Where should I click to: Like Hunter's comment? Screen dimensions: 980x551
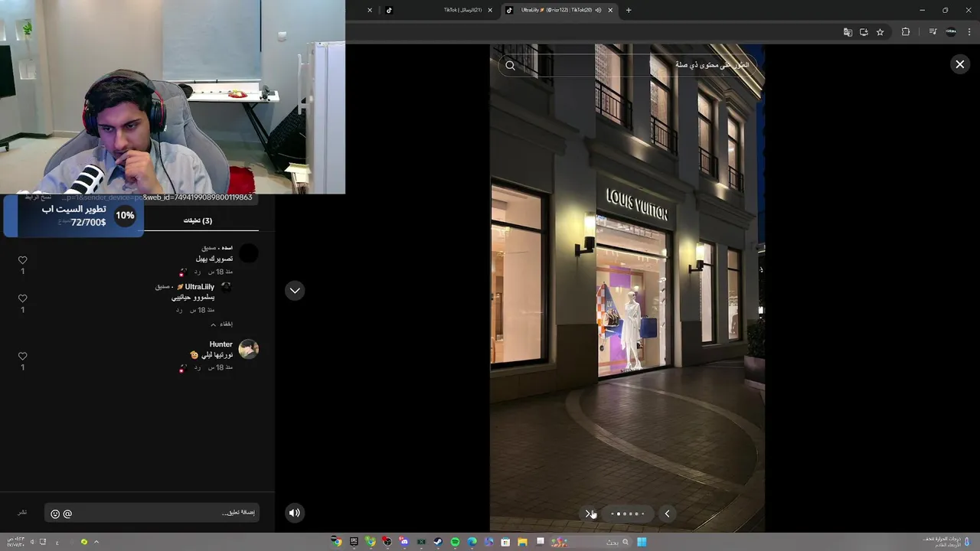pos(22,356)
